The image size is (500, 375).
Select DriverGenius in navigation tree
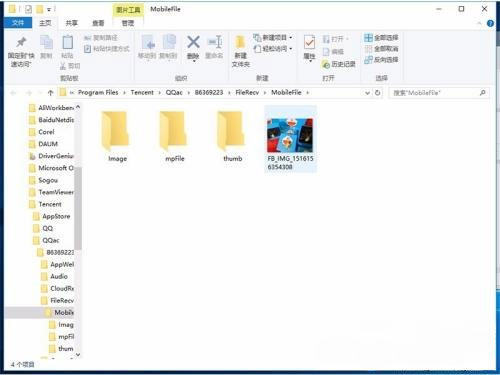(51, 156)
